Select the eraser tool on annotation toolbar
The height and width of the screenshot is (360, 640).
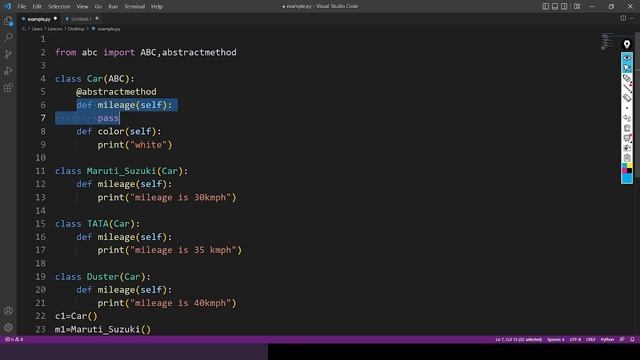coord(627,98)
